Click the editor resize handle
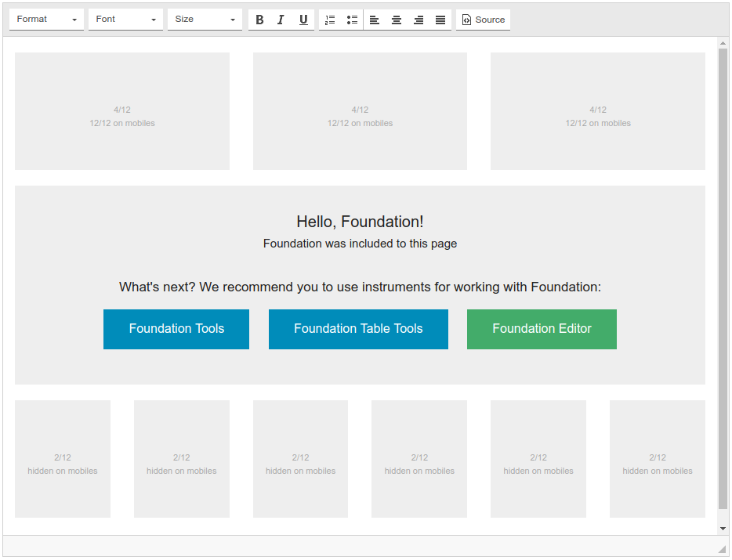 [x=722, y=549]
